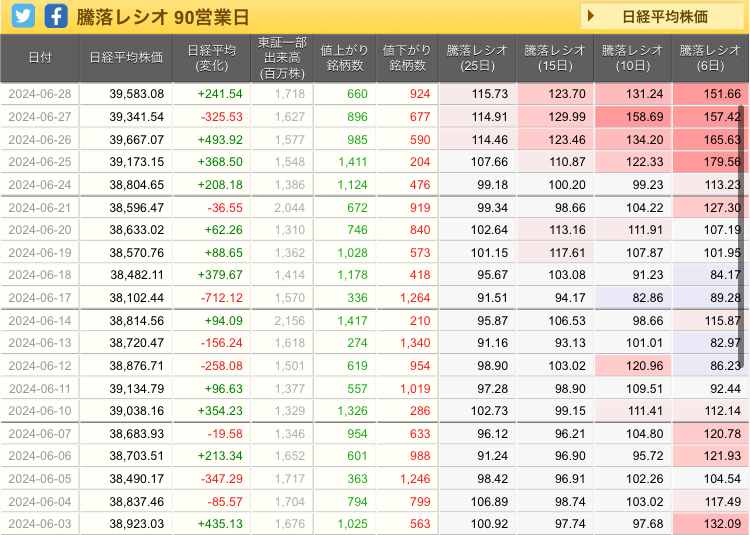Select the date 2024-06-10
The height and width of the screenshot is (535, 750).
pyautogui.click(x=40, y=410)
